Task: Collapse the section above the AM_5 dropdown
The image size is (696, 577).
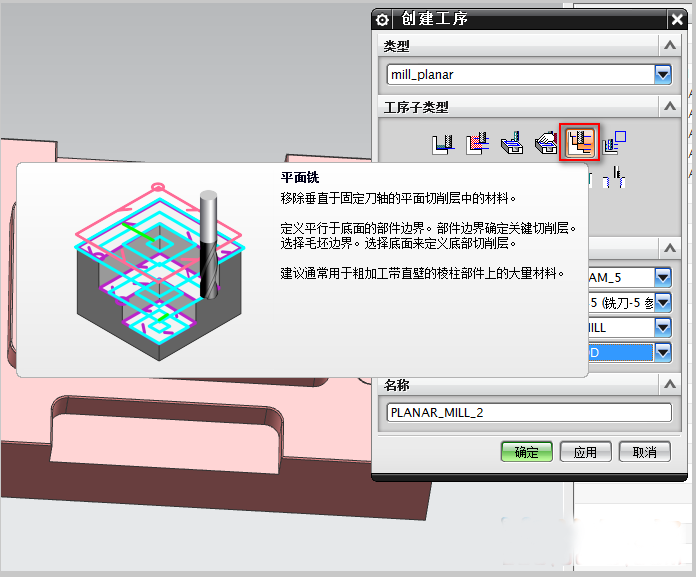Action: pos(667,248)
